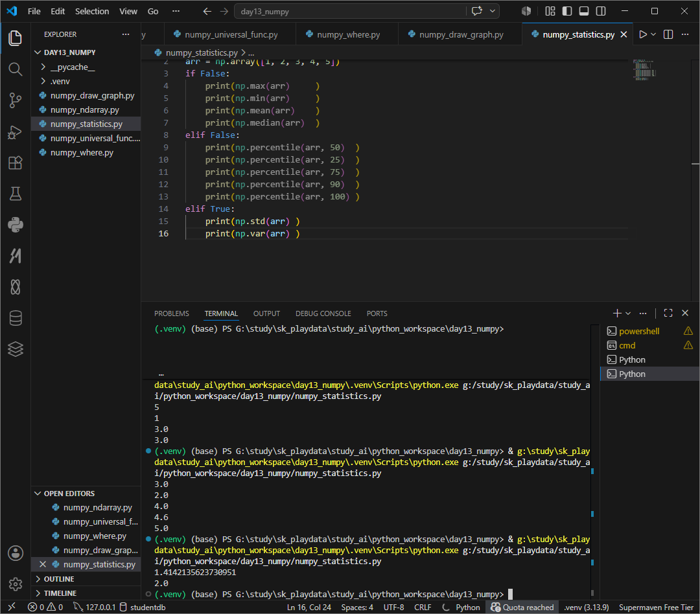Open the Explorer view in activity bar

[x=15, y=38]
